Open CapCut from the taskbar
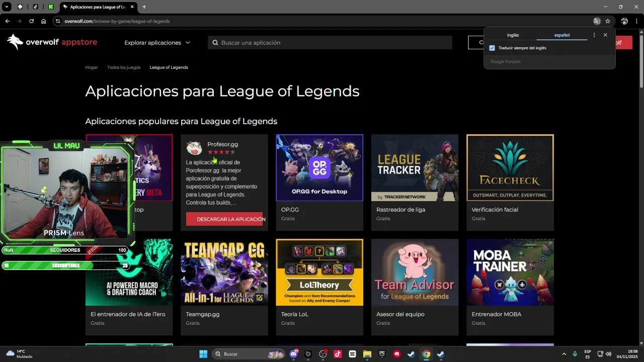Image resolution: width=644 pixels, height=362 pixels. 352,354
